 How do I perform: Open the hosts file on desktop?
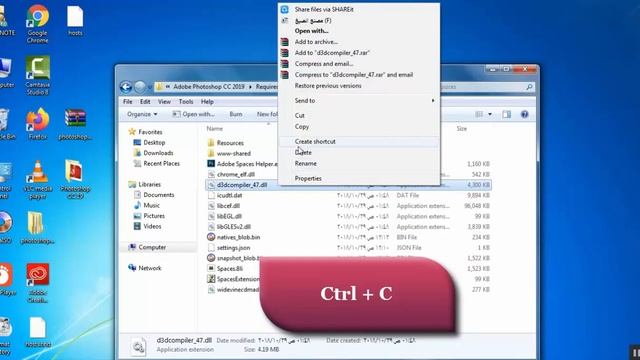[75, 20]
